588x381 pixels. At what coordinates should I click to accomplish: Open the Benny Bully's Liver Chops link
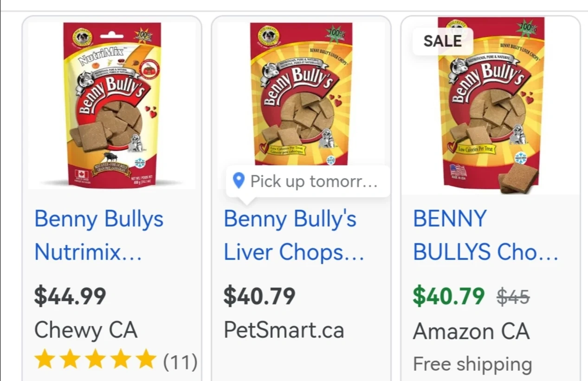pyautogui.click(x=293, y=235)
